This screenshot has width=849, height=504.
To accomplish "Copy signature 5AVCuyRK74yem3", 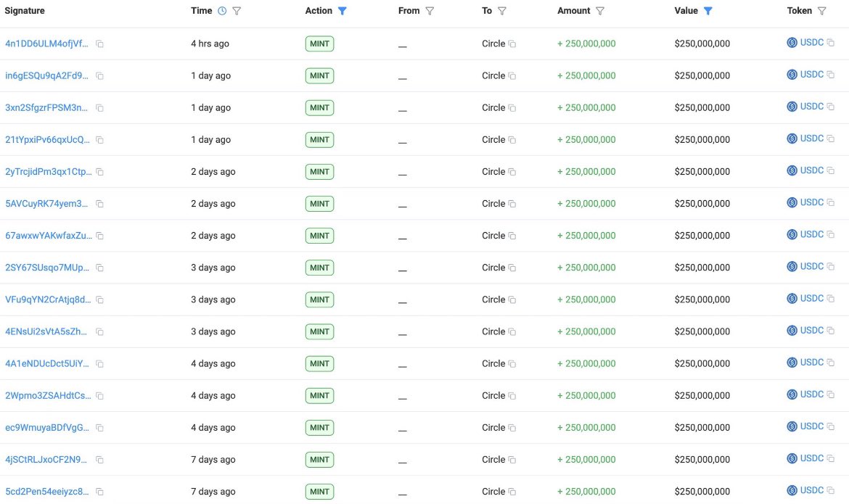I will (100, 204).
